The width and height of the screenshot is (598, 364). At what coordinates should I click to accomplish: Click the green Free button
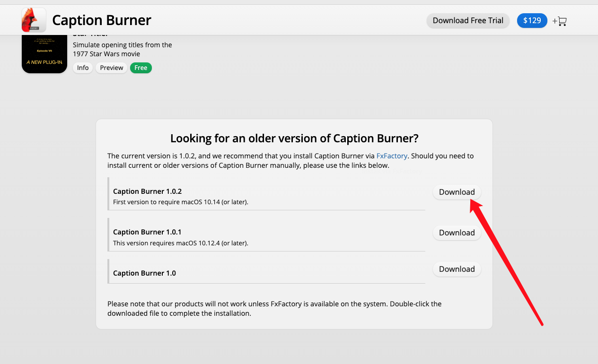pyautogui.click(x=141, y=68)
